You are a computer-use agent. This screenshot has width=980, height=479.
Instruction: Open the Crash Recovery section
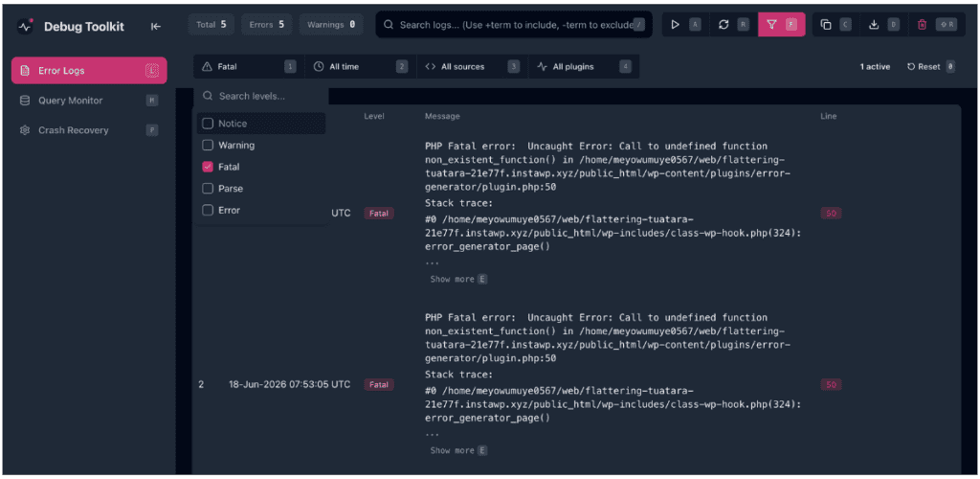click(x=89, y=130)
